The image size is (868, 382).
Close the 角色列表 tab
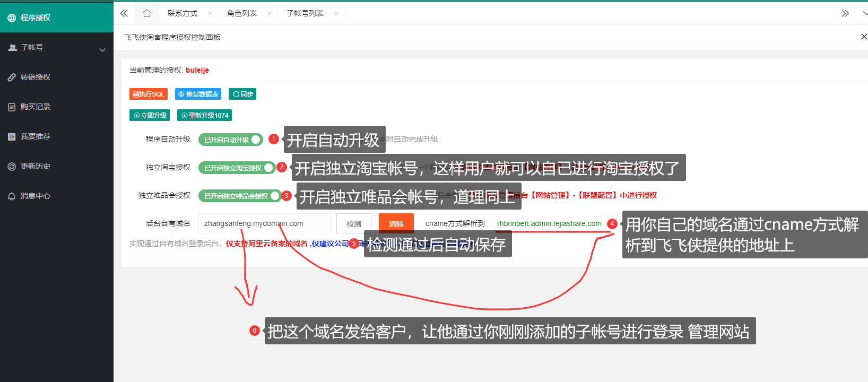(x=270, y=14)
